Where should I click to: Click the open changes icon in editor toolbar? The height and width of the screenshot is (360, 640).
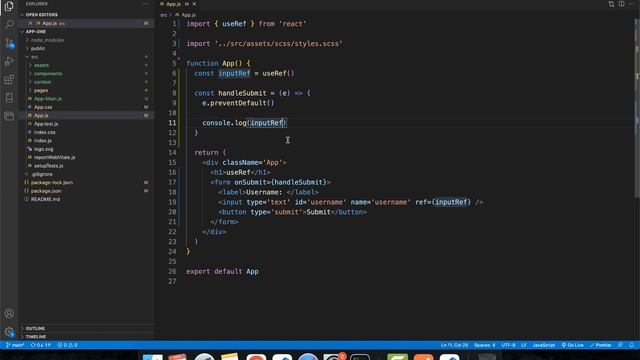[x=611, y=4]
